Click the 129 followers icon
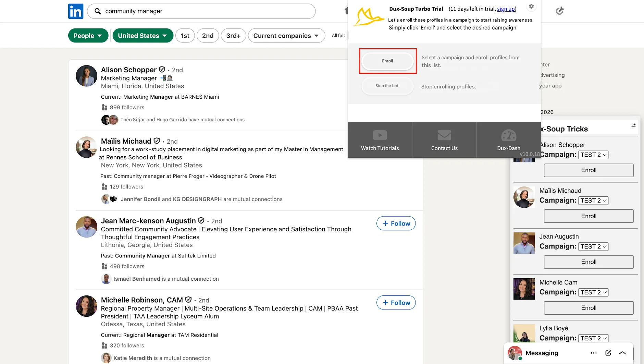644x364 pixels. click(104, 186)
